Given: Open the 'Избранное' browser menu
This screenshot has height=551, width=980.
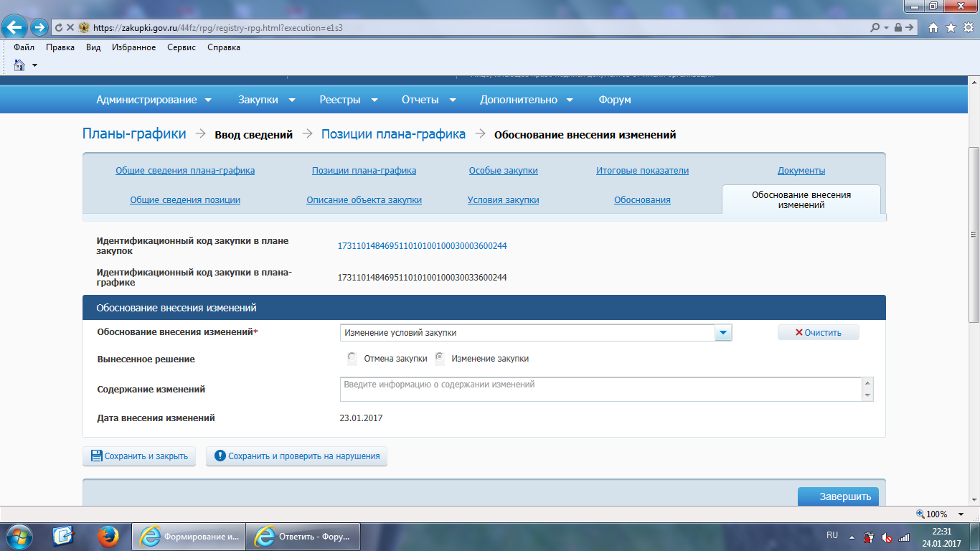Looking at the screenshot, I should (x=133, y=47).
